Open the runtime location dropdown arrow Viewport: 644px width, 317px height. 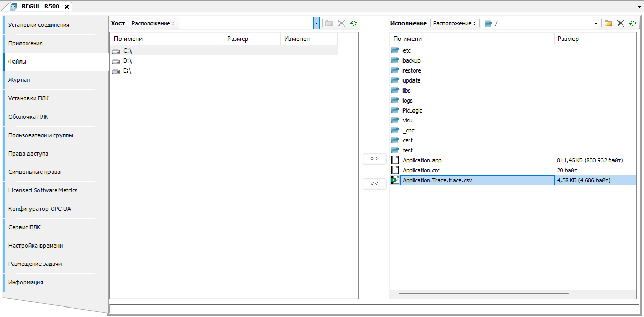coord(596,23)
